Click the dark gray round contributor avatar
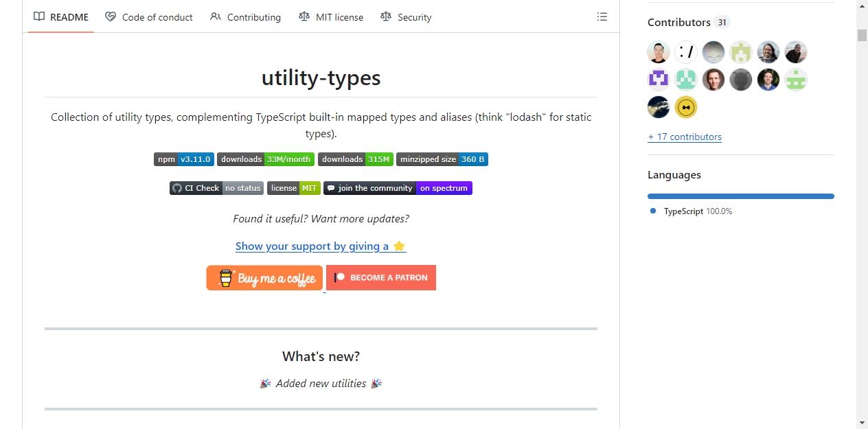The image size is (868, 429). point(741,80)
